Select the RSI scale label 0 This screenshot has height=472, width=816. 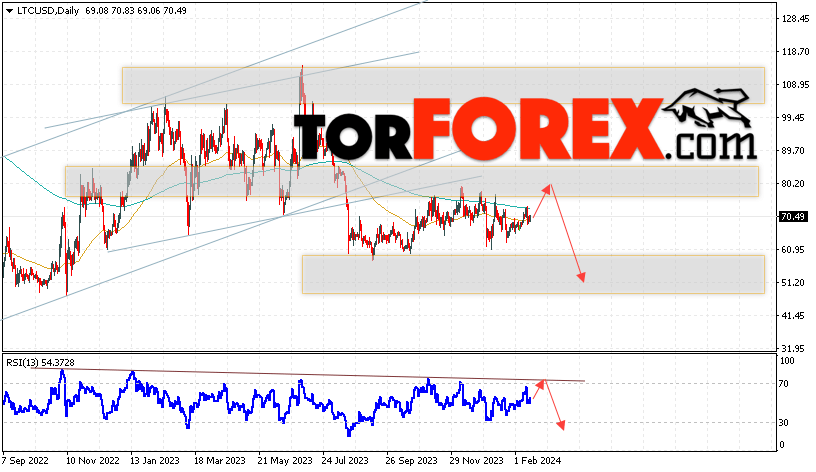tap(781, 445)
